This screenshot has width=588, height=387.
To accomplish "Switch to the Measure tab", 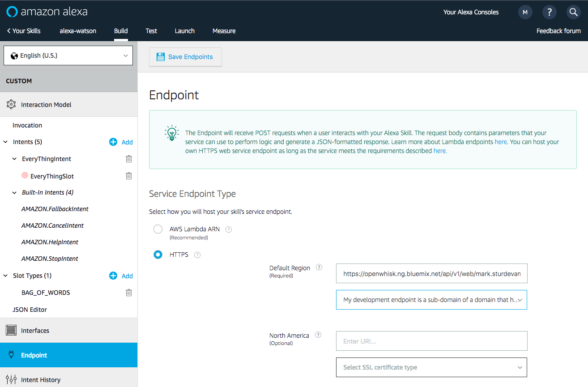I will pos(224,31).
